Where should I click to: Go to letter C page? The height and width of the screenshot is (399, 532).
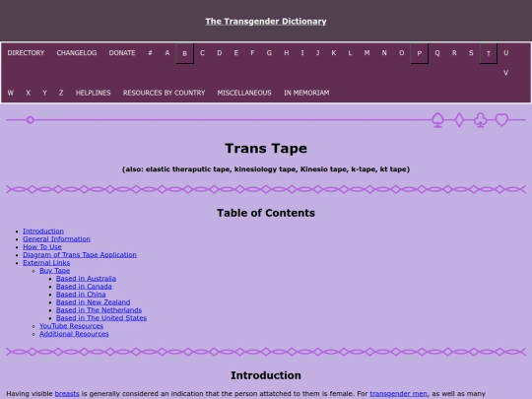[x=202, y=53]
